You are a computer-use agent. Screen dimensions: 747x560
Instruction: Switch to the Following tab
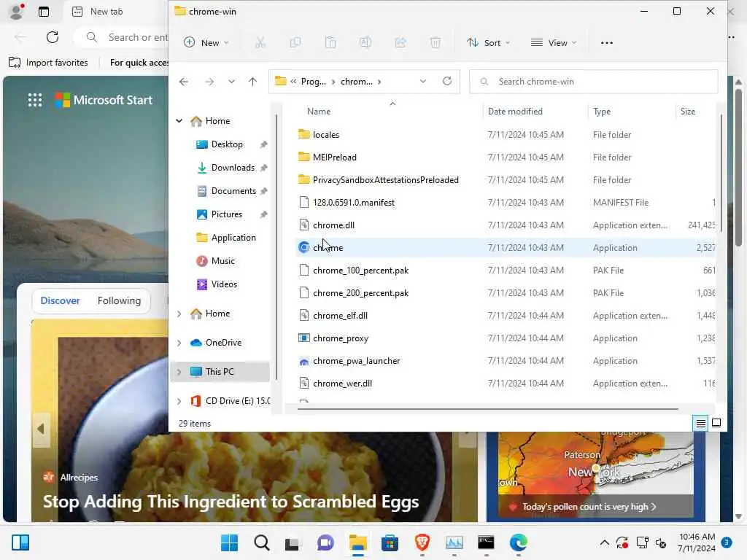coord(119,301)
